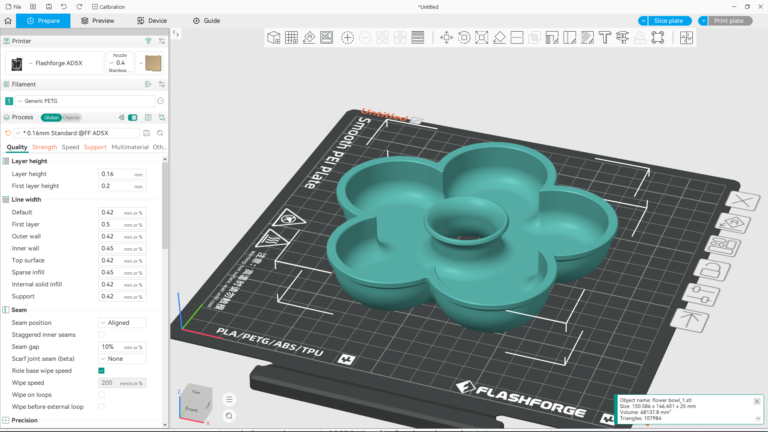Click the Add plate grid icon
Viewport: 768px width, 432px height.
coord(291,37)
